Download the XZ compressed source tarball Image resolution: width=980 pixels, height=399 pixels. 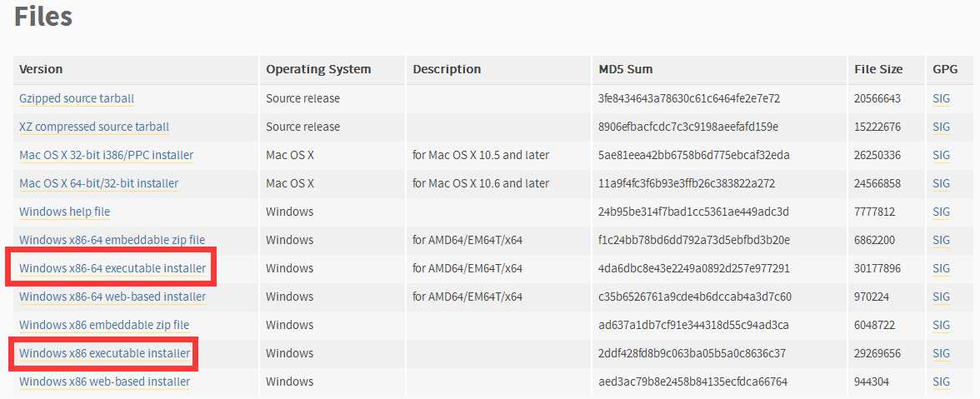tap(94, 127)
